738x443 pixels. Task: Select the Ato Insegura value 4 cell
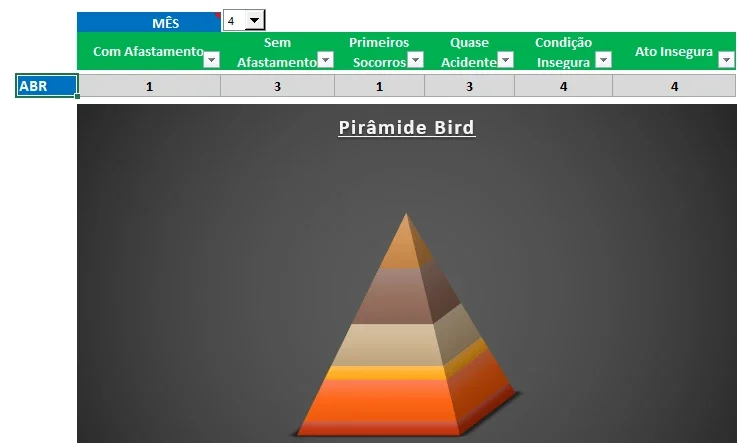click(x=674, y=86)
